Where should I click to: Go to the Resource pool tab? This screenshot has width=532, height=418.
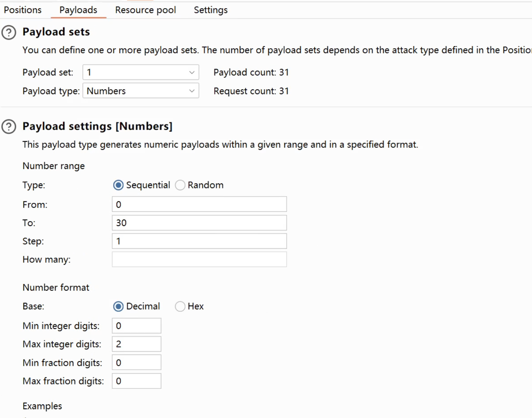click(145, 10)
